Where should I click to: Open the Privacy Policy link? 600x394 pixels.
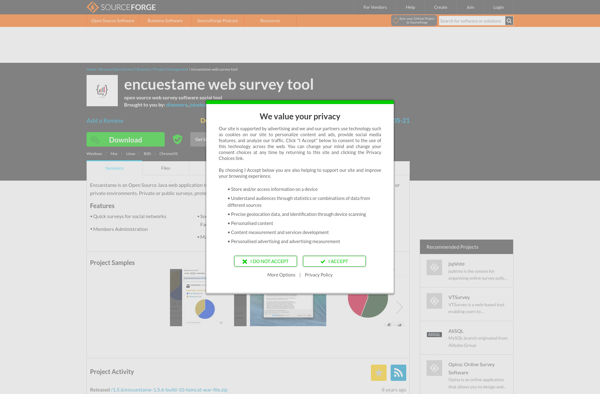tap(318, 275)
